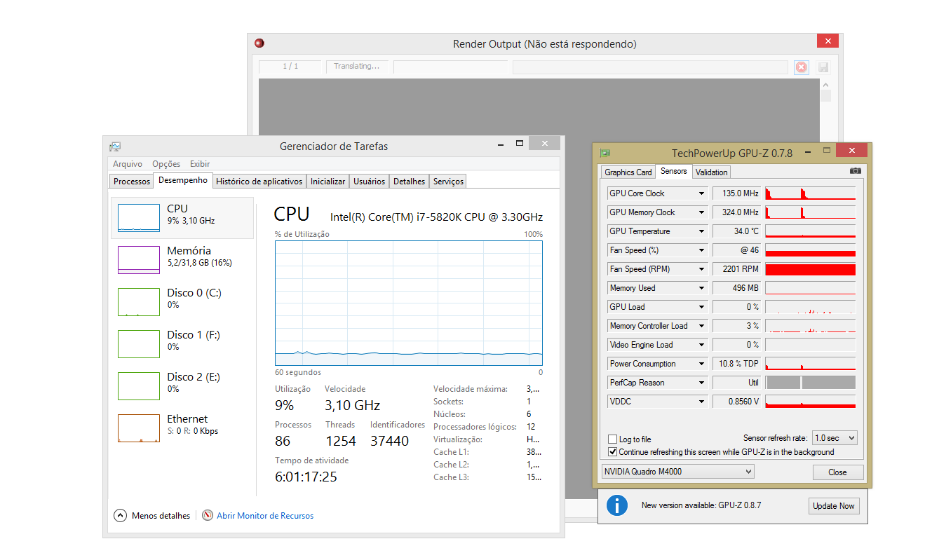The image size is (925, 560).
Task: Switch to the Detalhes tab
Action: [410, 182]
